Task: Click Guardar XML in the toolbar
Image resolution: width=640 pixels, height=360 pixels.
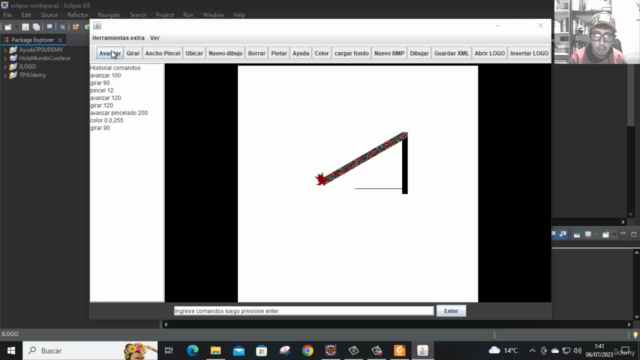Action: click(451, 53)
